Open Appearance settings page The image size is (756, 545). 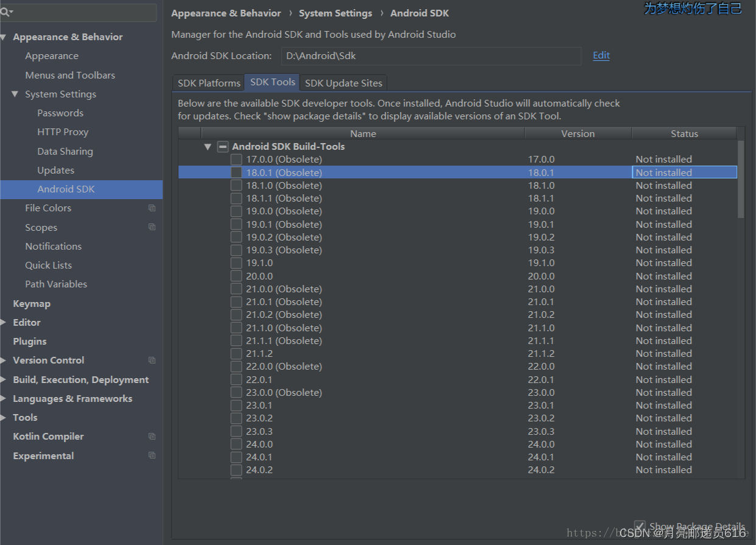(52, 56)
